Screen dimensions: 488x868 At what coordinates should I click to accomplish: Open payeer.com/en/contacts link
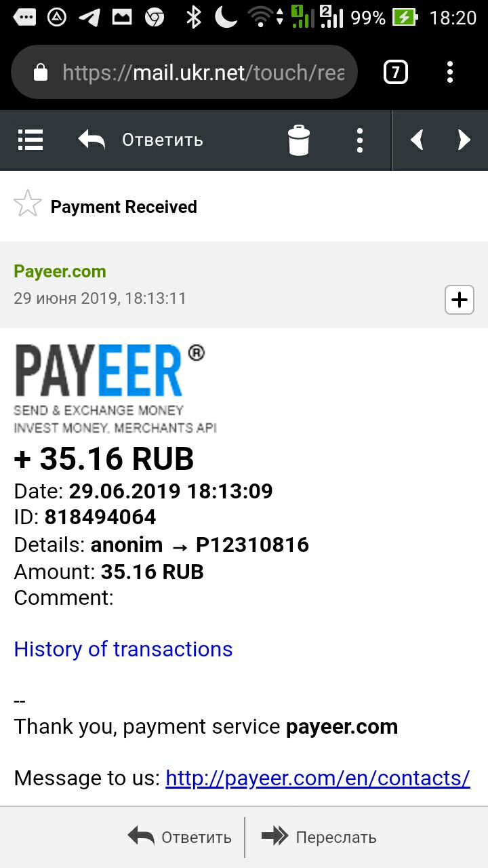(x=318, y=778)
